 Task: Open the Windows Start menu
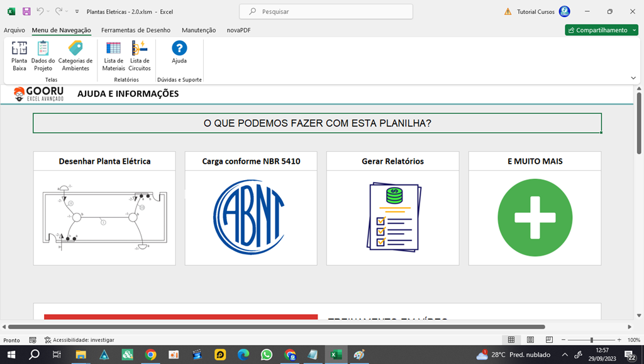coord(11,355)
